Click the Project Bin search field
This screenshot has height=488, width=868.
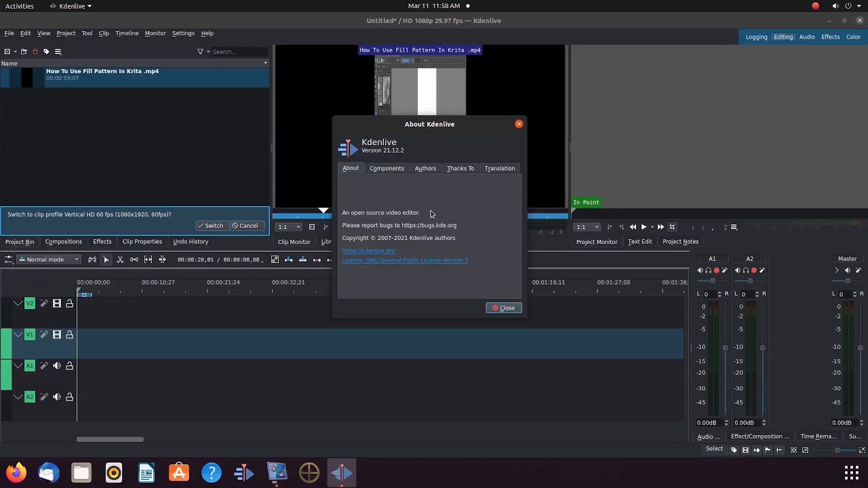(239, 52)
